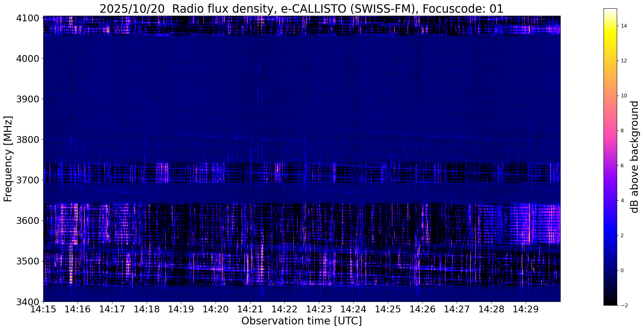This screenshot has height=330, width=644.
Task: Select the 14:26 time tick label
Action: coord(423,309)
